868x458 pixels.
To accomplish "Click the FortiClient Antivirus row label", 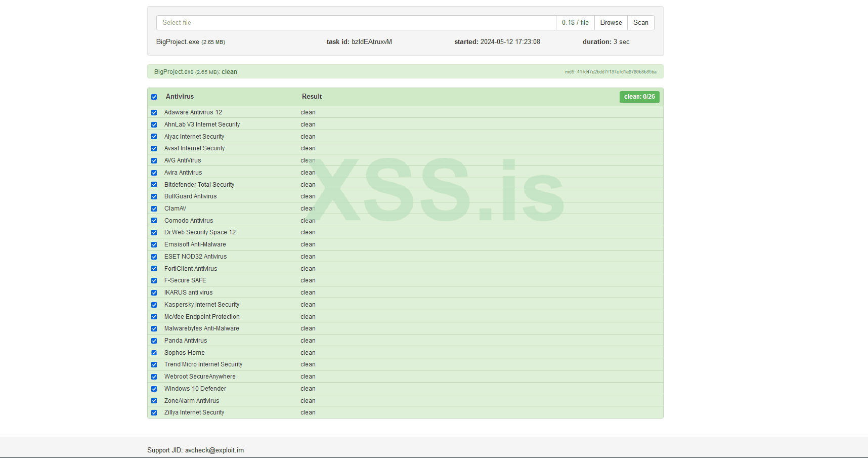I will 191,269.
